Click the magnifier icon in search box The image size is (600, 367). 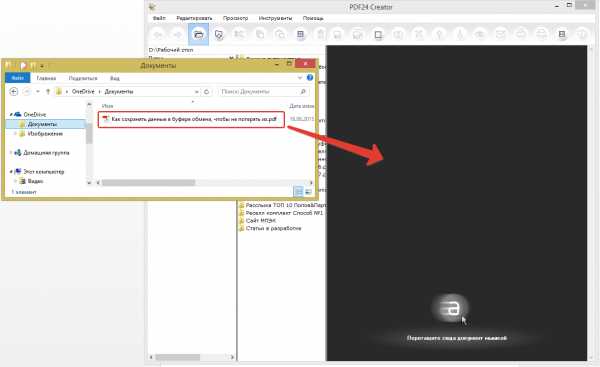[303, 91]
